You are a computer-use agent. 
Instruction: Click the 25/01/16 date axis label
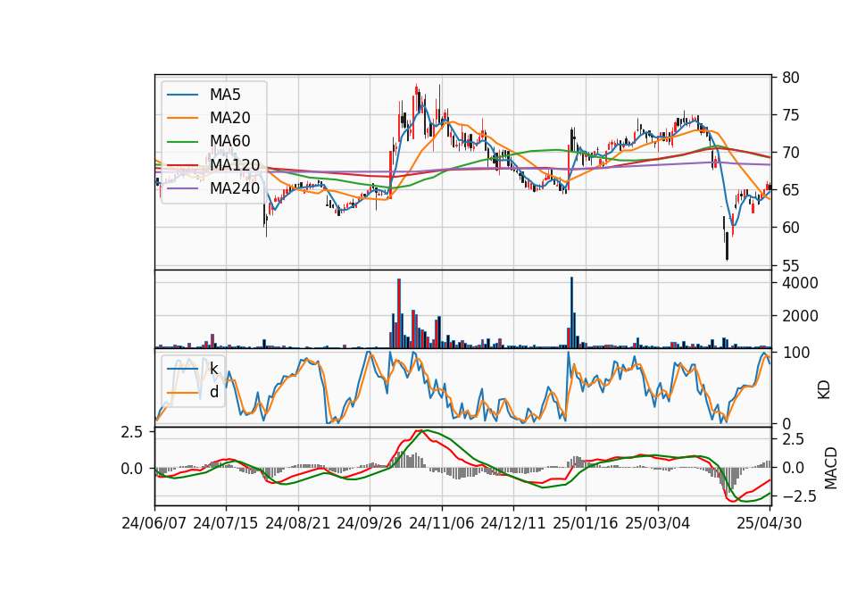pyautogui.click(x=586, y=523)
